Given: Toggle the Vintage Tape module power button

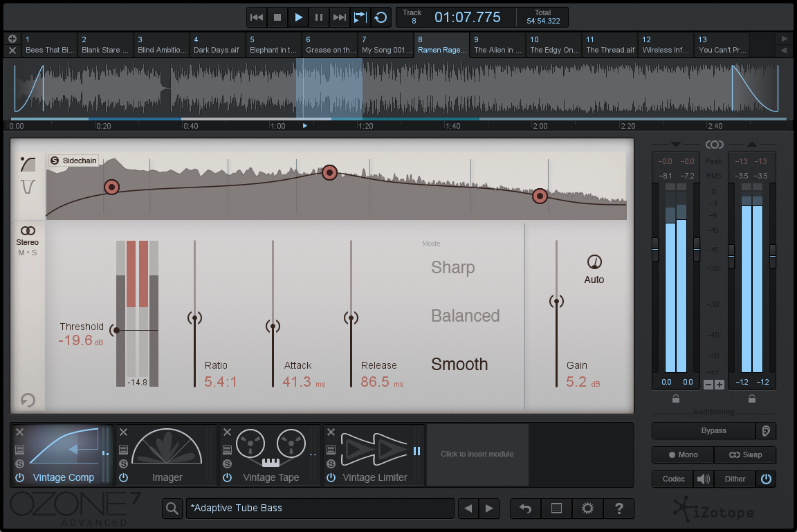Looking at the screenshot, I should pos(227,477).
